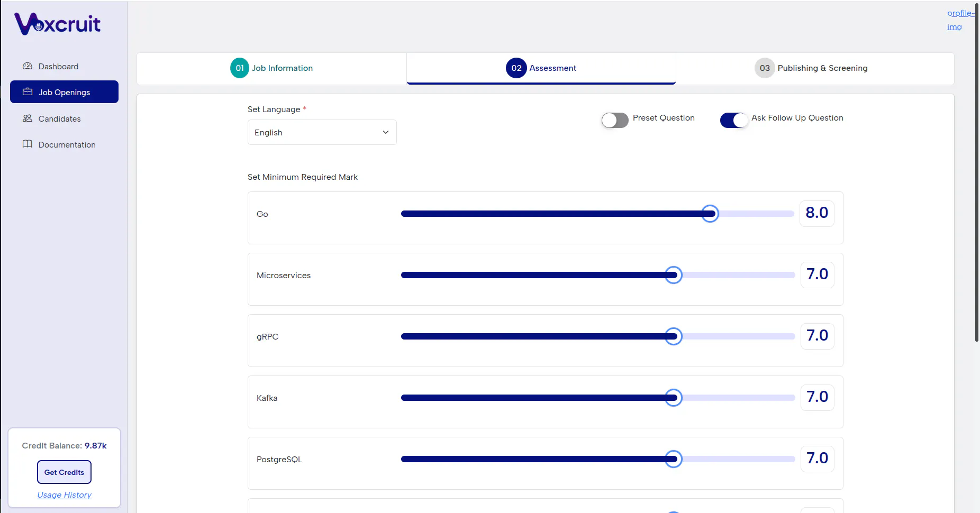Click the Go skill label

click(x=262, y=214)
